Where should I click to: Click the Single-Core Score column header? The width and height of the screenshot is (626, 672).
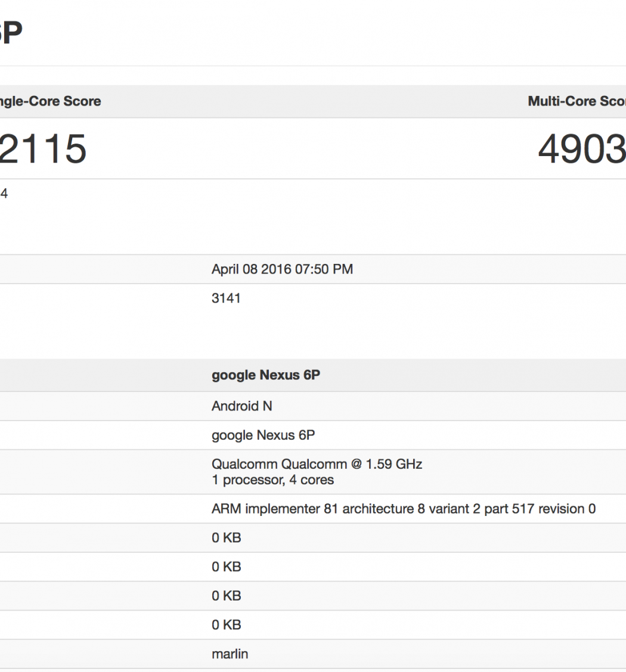[x=50, y=101]
